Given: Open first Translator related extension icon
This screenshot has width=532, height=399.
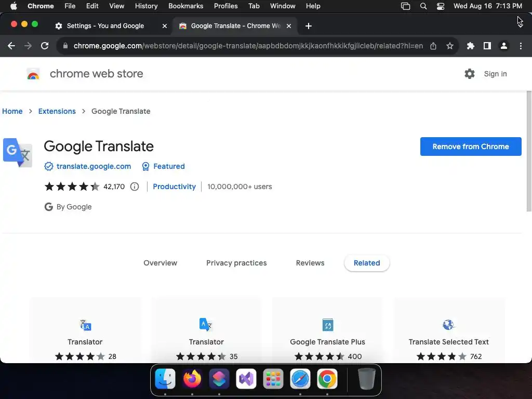Looking at the screenshot, I should click(85, 325).
